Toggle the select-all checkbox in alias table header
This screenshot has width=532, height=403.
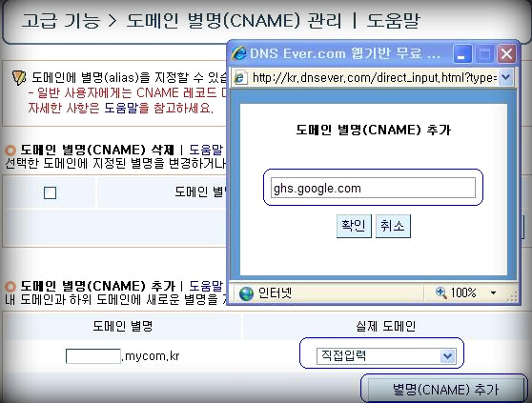tap(51, 192)
